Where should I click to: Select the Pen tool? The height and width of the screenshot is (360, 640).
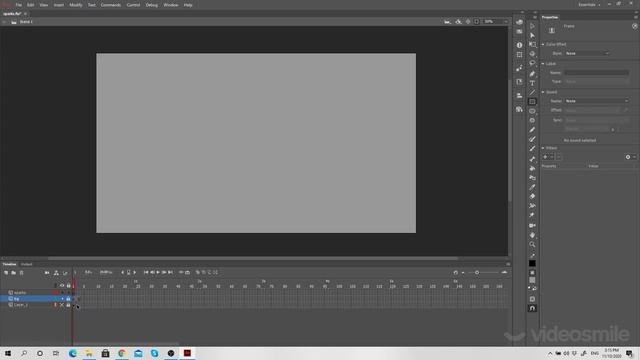click(x=532, y=74)
